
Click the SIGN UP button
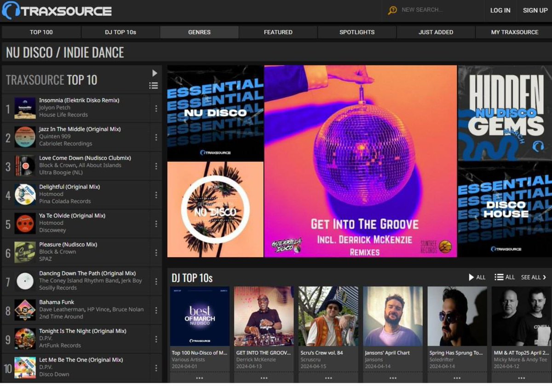click(535, 10)
